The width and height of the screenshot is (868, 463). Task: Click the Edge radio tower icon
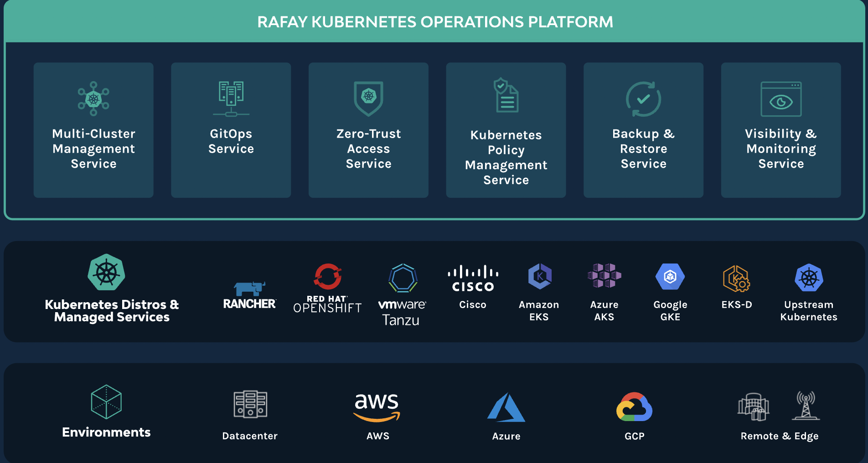pos(806,405)
